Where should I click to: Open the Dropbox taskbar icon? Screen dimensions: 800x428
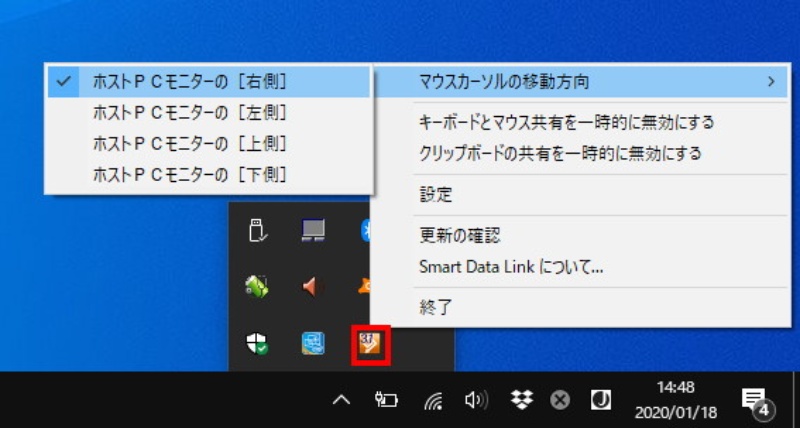tap(522, 400)
